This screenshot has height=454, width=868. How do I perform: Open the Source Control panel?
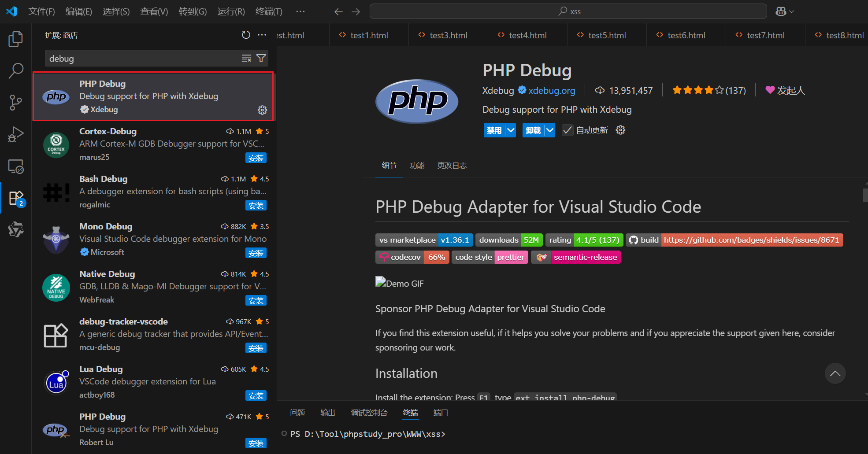(16, 102)
